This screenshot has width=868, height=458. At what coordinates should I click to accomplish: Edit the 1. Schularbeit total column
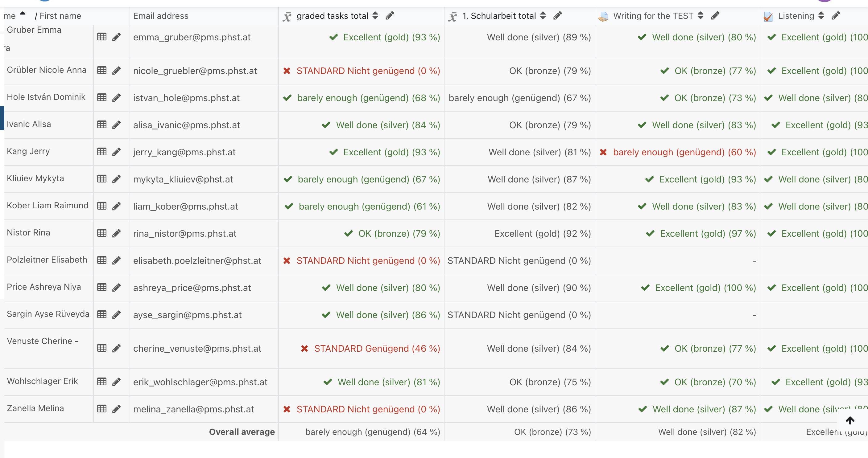coord(557,15)
